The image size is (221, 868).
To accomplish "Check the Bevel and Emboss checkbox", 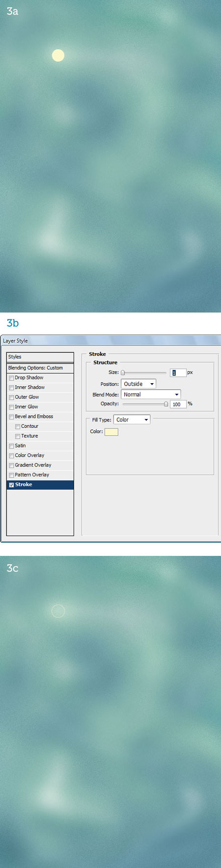I will point(11,417).
